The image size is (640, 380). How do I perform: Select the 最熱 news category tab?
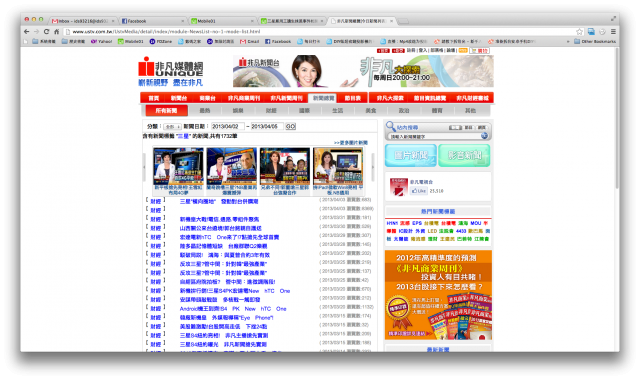click(x=204, y=111)
